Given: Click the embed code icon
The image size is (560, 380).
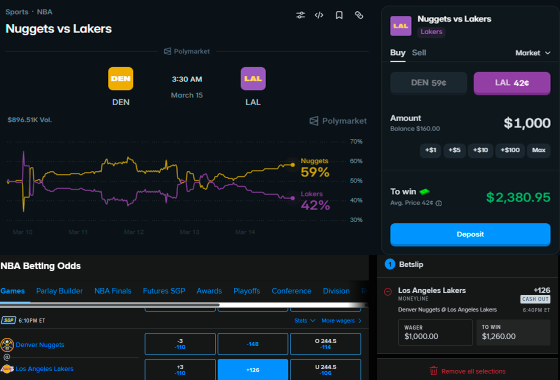Looking at the screenshot, I should [319, 15].
